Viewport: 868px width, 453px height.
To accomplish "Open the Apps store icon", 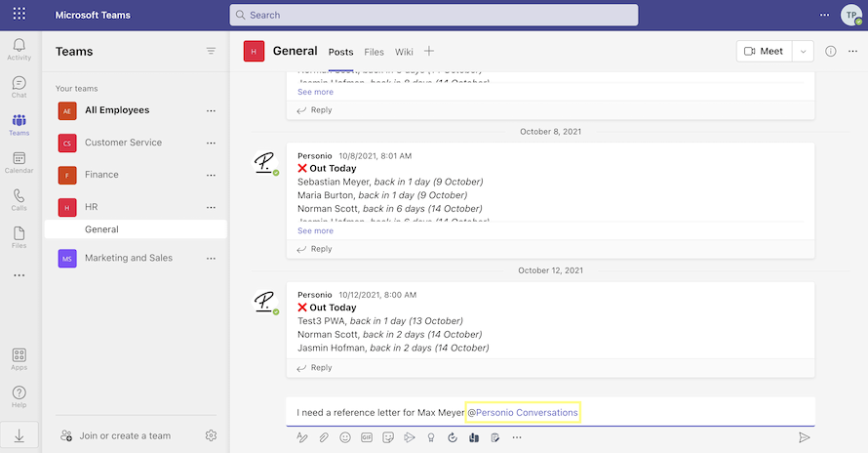I will pos(19,359).
